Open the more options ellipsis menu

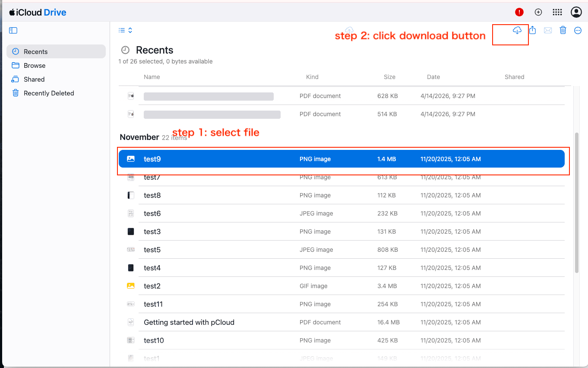578,30
